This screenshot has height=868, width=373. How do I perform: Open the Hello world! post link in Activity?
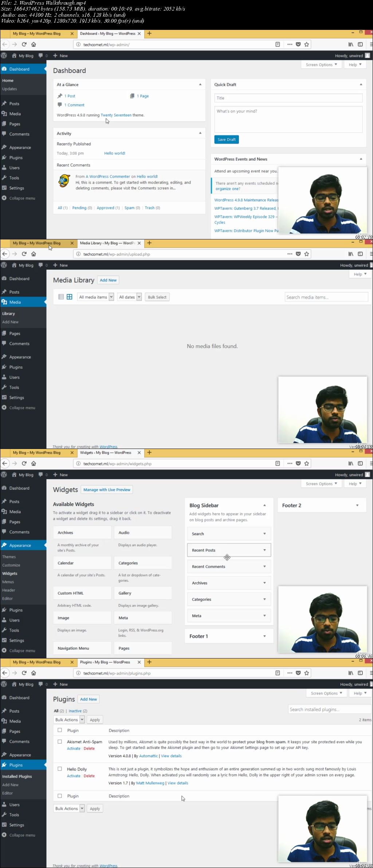(115, 153)
